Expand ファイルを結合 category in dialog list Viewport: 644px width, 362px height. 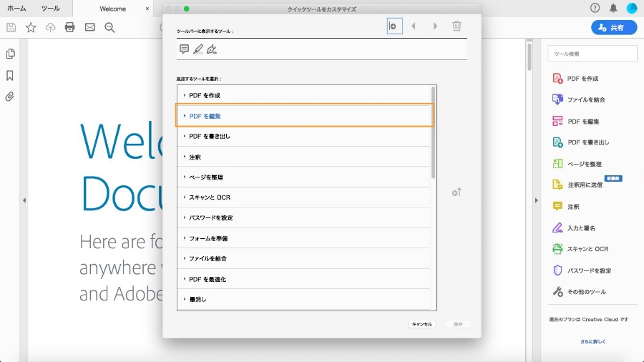pyautogui.click(x=303, y=258)
